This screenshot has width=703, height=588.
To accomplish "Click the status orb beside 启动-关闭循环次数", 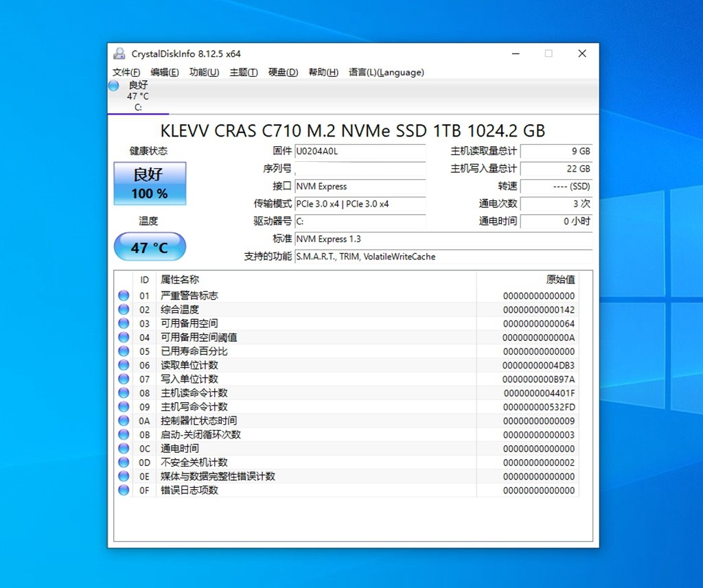I will 124,434.
